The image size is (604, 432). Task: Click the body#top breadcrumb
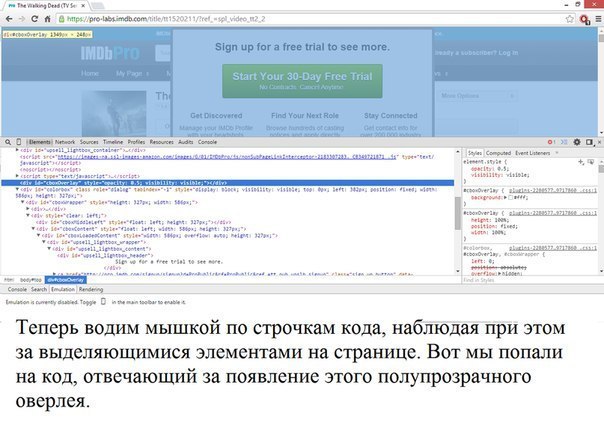click(x=31, y=280)
